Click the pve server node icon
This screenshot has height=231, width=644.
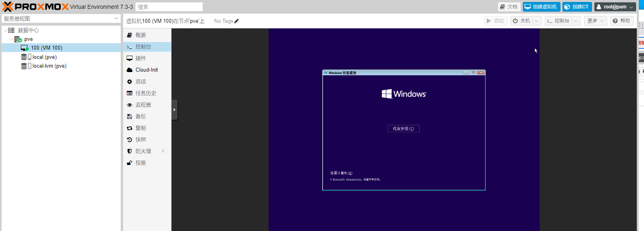[18, 39]
